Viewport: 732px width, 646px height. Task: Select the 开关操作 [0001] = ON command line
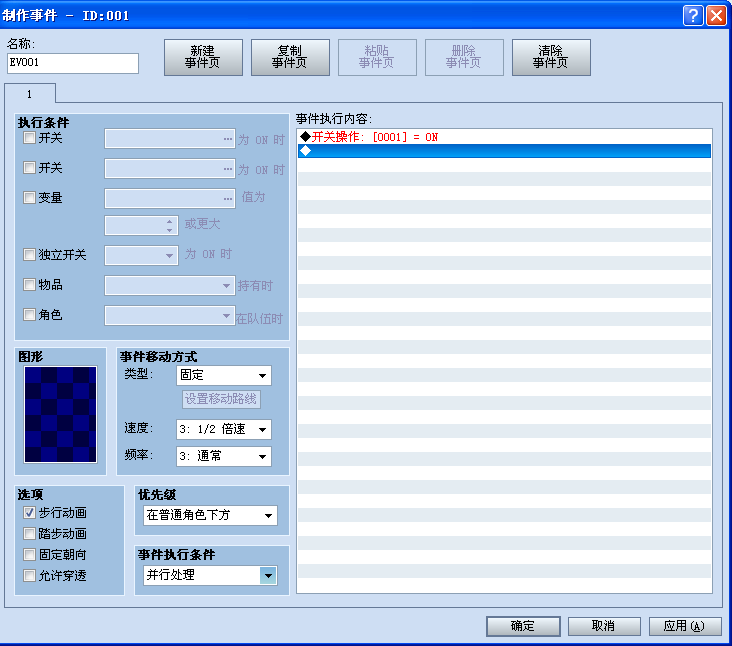tap(504, 137)
